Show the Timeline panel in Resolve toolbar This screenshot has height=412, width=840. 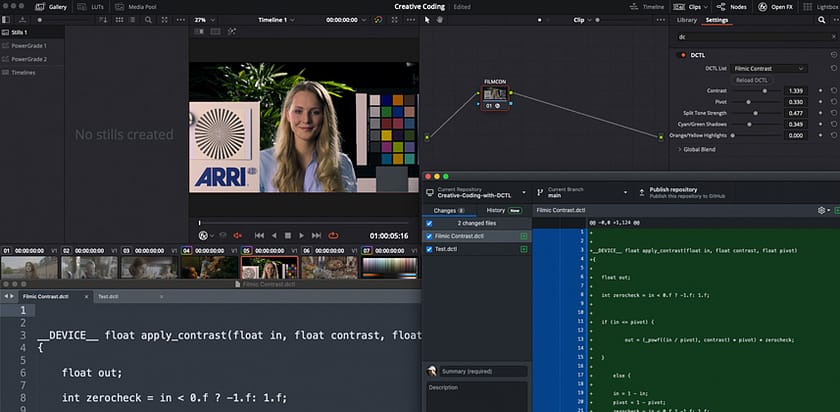646,7
